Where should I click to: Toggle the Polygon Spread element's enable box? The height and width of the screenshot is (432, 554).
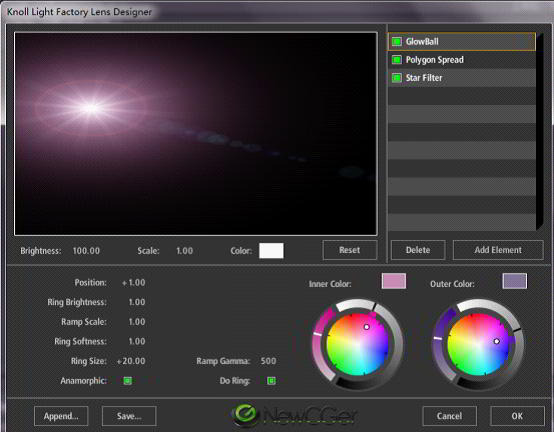pyautogui.click(x=397, y=60)
